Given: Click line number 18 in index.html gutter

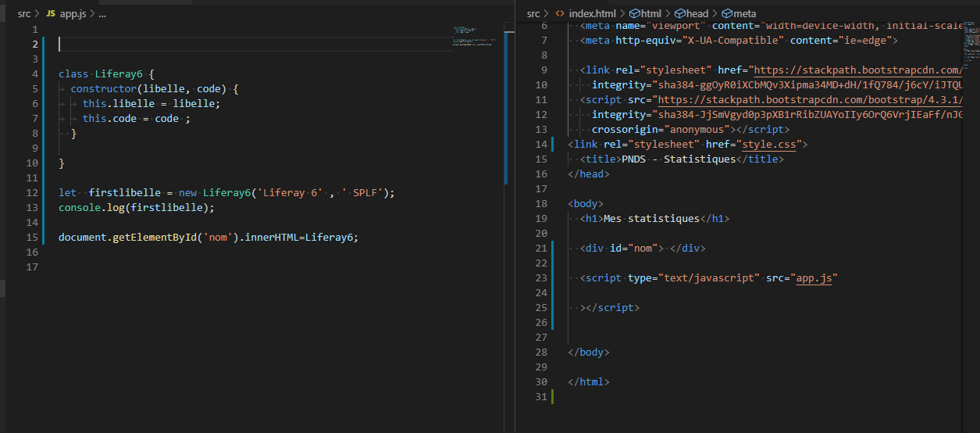Looking at the screenshot, I should [x=542, y=204].
